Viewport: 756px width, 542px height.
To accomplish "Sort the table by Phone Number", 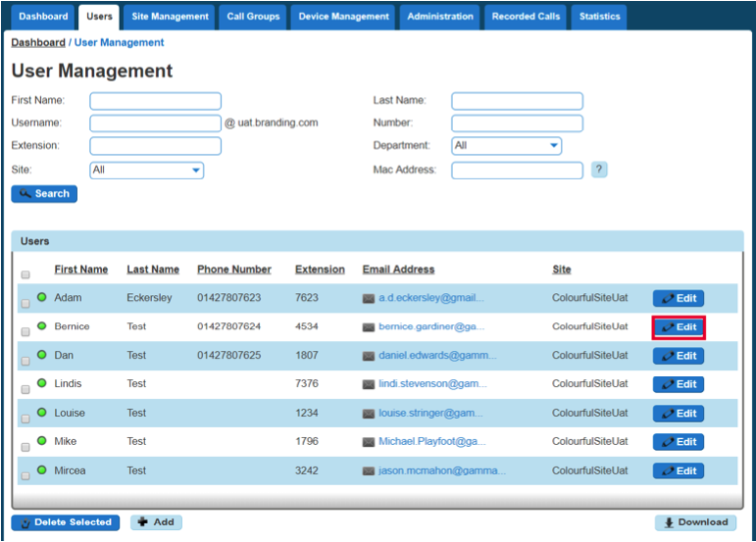I will coord(234,270).
